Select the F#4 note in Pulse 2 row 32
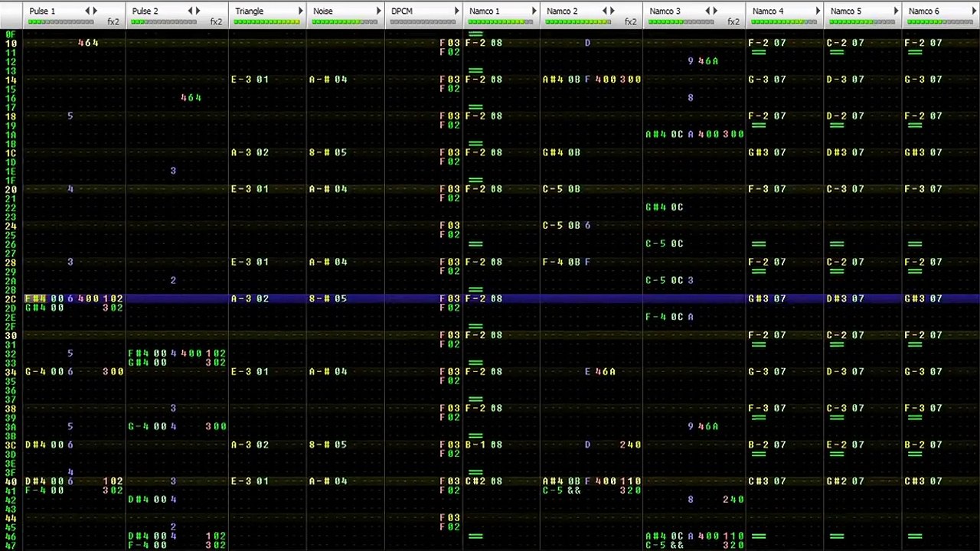The width and height of the screenshot is (980, 551). tap(138, 354)
